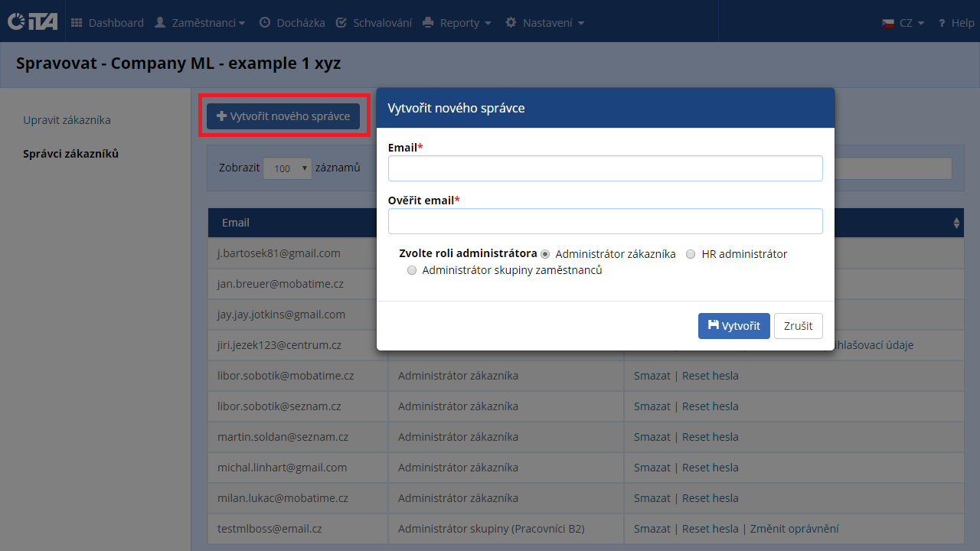Expand the Zaměstnanci dropdown menu
This screenshot has width=980, height=551.
click(200, 23)
